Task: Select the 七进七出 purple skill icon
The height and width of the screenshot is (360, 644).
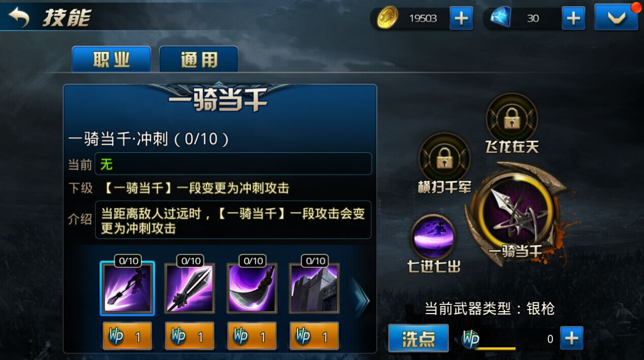Action: (433, 237)
